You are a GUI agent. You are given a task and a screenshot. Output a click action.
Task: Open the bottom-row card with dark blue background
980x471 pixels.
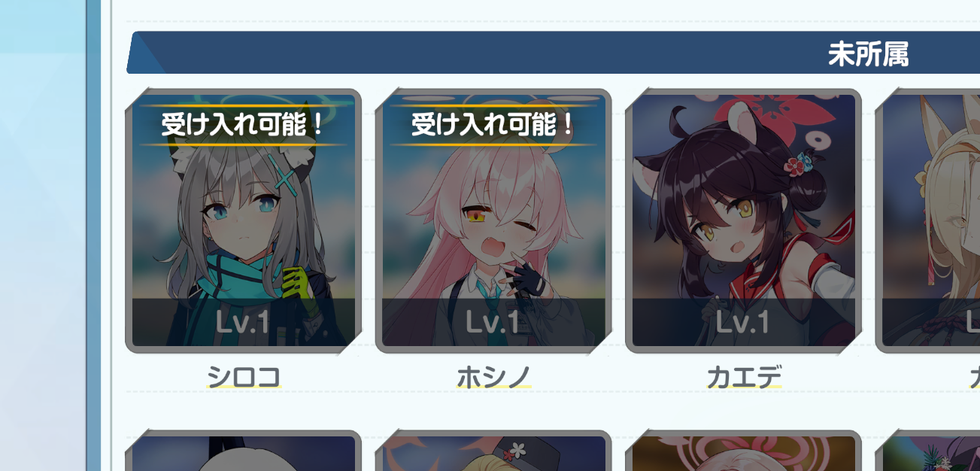coord(243,451)
